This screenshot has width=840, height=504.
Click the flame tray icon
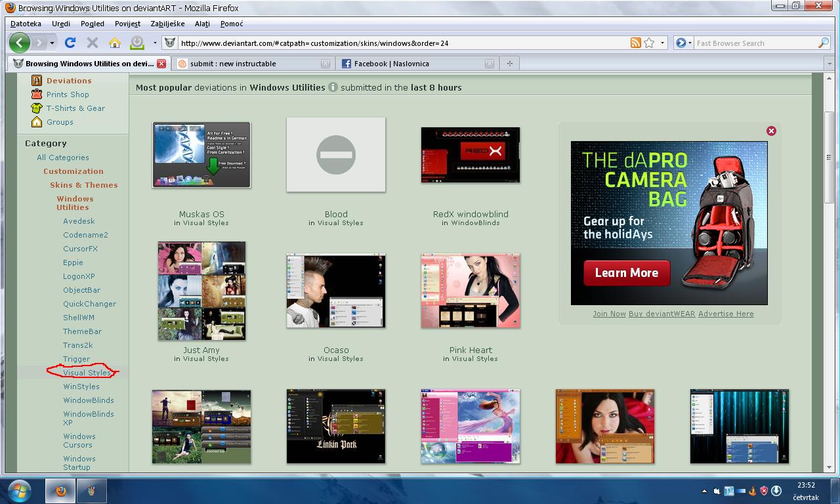tap(753, 491)
